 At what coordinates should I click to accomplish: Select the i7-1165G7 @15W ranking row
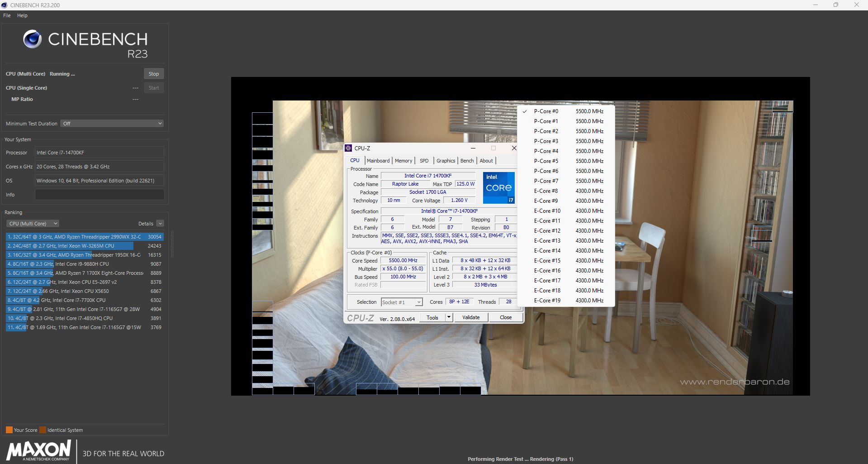click(85, 327)
